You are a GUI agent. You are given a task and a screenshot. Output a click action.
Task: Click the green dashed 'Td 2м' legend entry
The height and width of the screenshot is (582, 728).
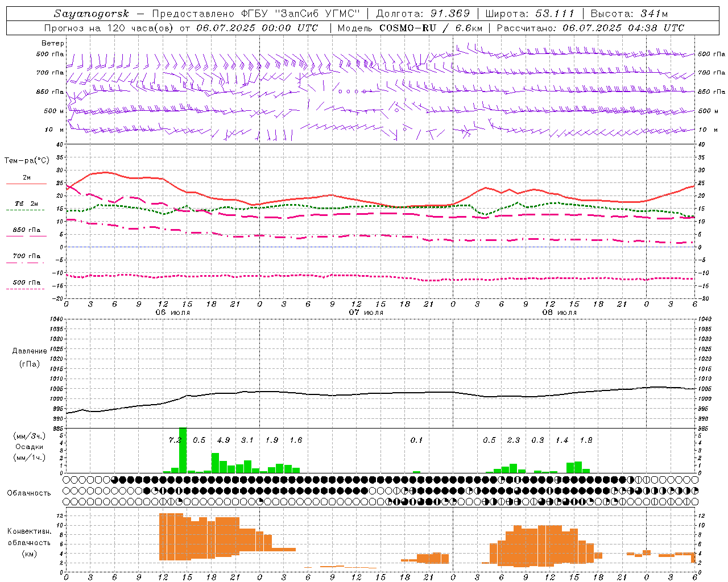26,206
